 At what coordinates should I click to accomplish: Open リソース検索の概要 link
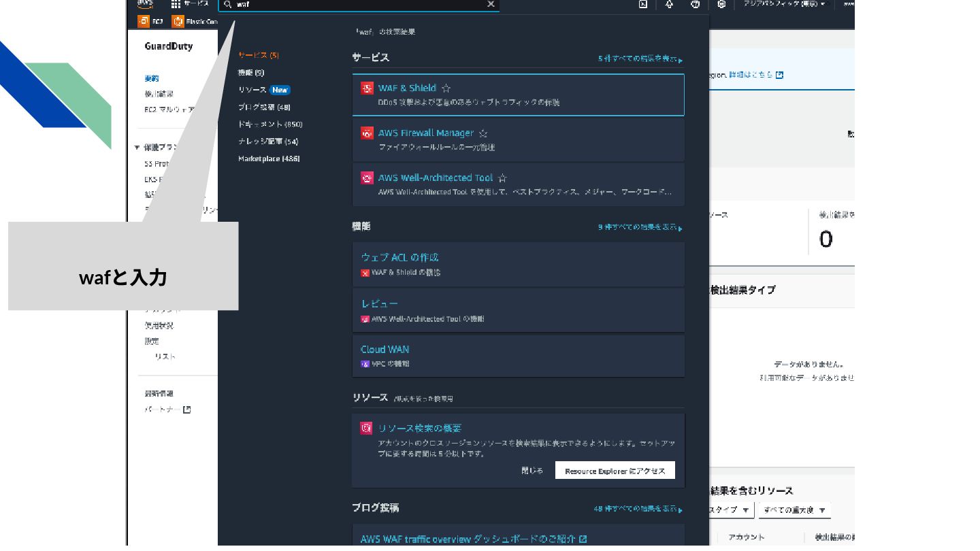[420, 428]
